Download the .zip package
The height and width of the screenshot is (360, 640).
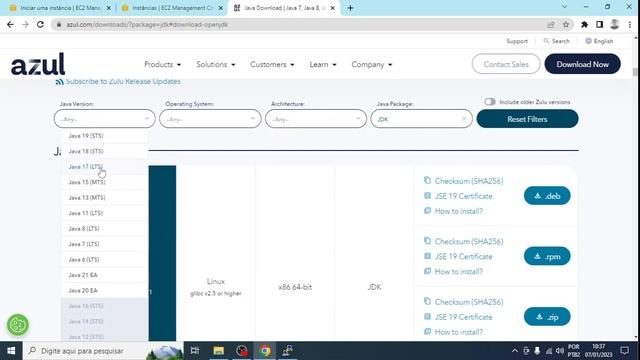point(547,317)
